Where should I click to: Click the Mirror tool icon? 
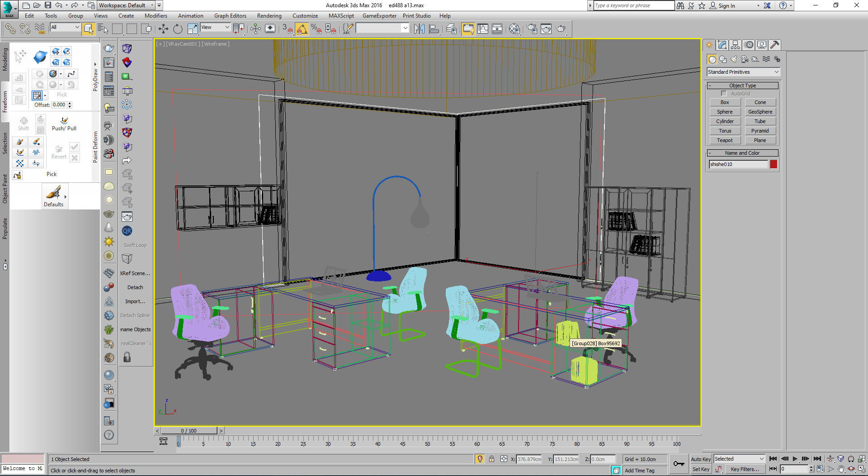click(x=419, y=29)
